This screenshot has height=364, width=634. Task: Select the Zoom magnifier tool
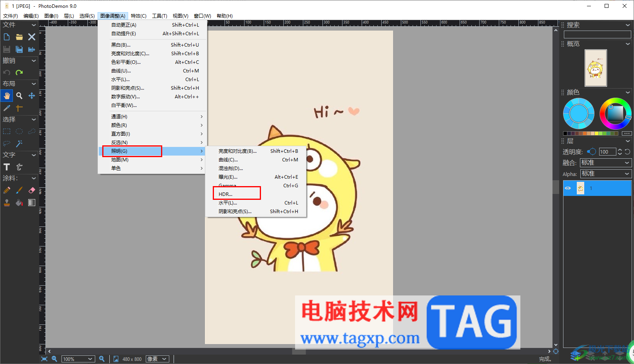coord(19,96)
